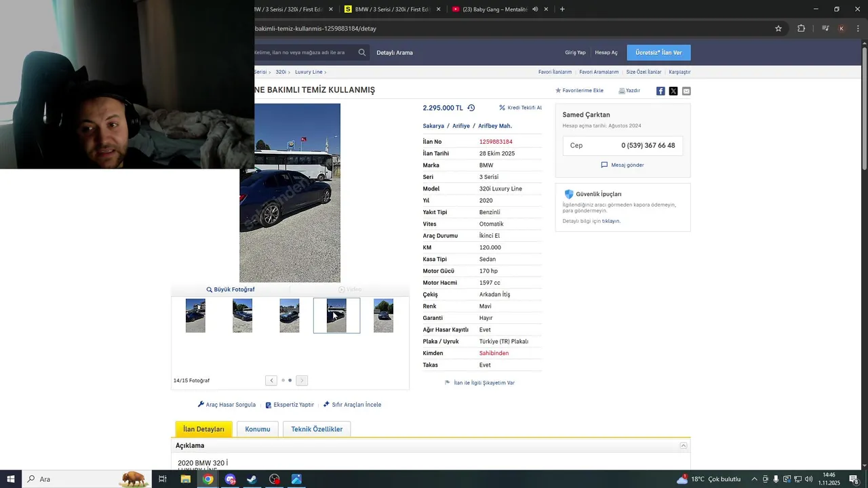Open the notification center icon
This screenshot has height=488, width=868.
(x=854, y=479)
